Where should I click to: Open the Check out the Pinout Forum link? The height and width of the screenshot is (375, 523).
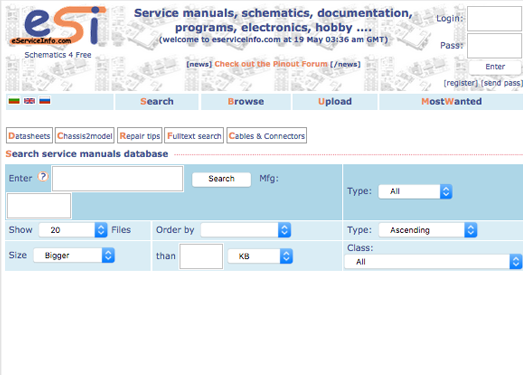click(x=271, y=64)
